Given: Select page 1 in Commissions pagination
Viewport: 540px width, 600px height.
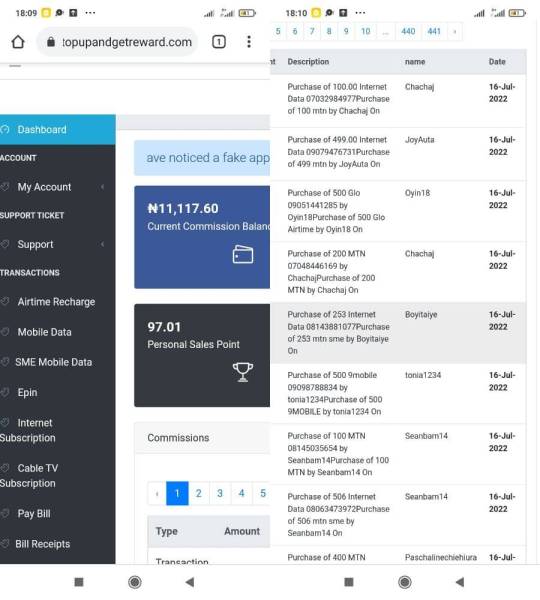Looking at the screenshot, I should tap(177, 493).
